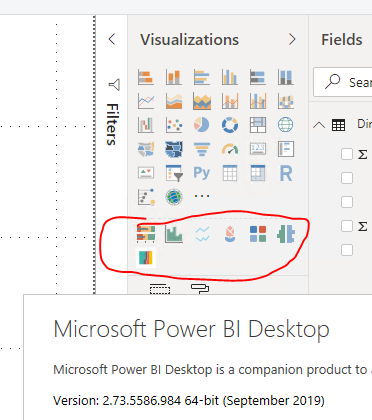Click the right chevron beside Visualizations
Viewport: 372px width, 420px height.
click(292, 39)
